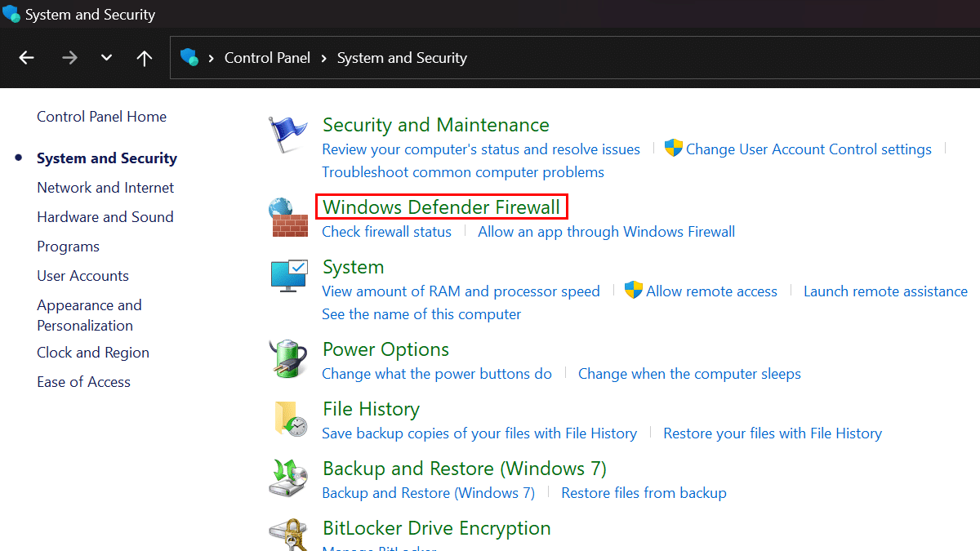Screen dimensions: 980x551
Task: Click shield icon beside Allow remote access
Action: (x=634, y=291)
